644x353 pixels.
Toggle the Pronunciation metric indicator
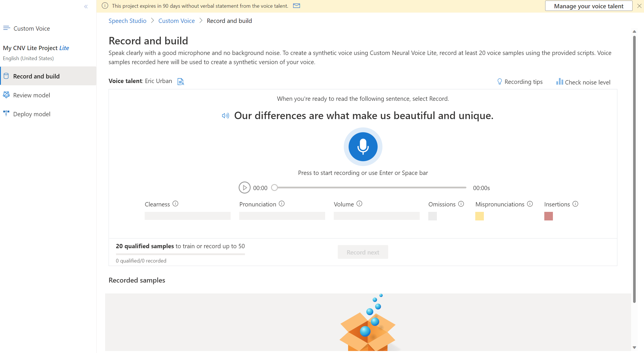(282, 204)
